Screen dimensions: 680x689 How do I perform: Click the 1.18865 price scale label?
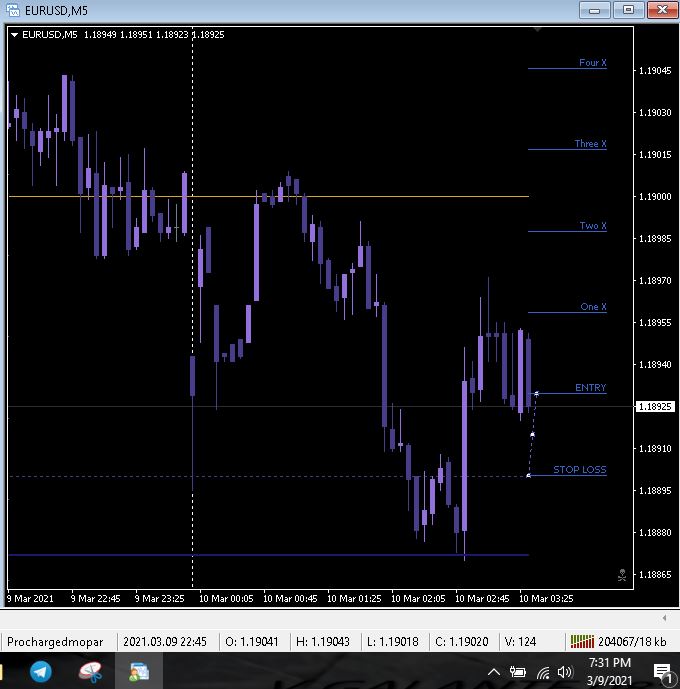coord(655,574)
